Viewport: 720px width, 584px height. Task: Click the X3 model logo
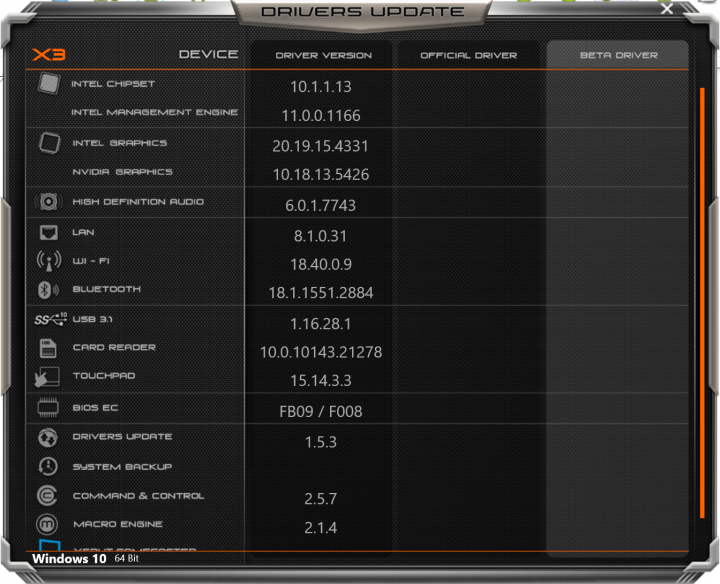pyautogui.click(x=49, y=55)
